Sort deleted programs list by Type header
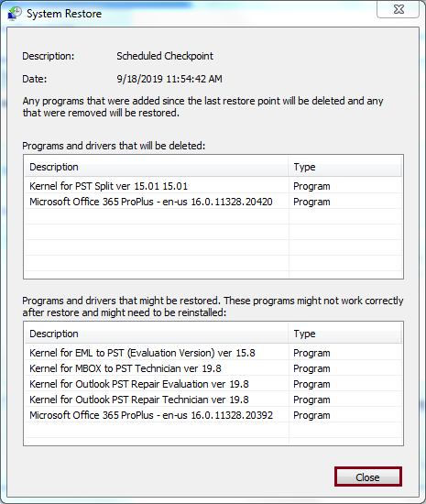The height and width of the screenshot is (504, 426). 345,167
